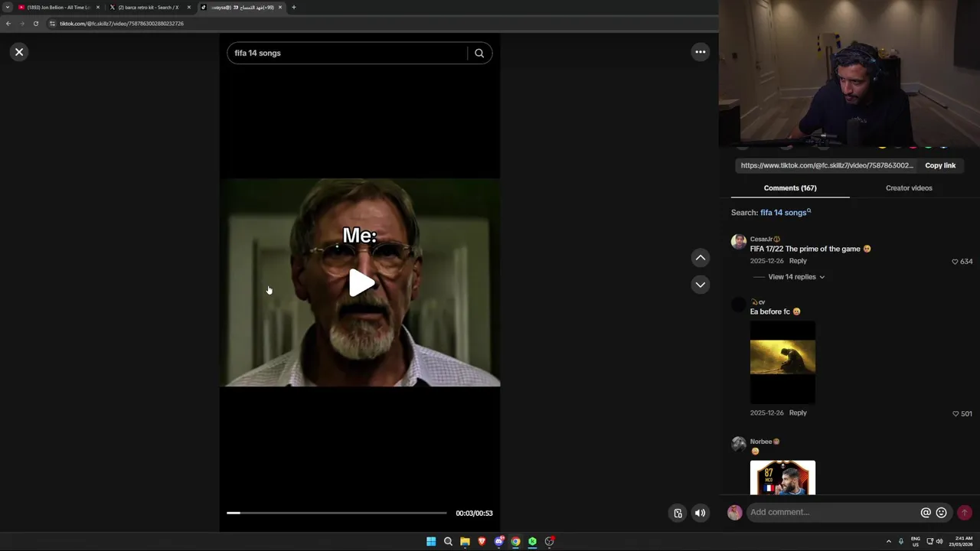
Task: Open Norbee's 87-rated player card image
Action: click(x=782, y=478)
